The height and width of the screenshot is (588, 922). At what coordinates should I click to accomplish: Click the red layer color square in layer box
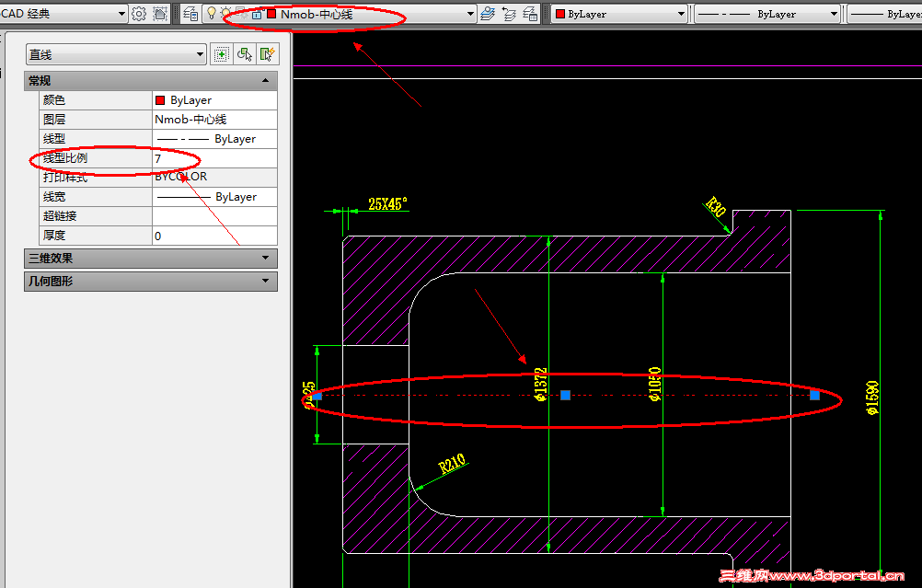tap(271, 14)
